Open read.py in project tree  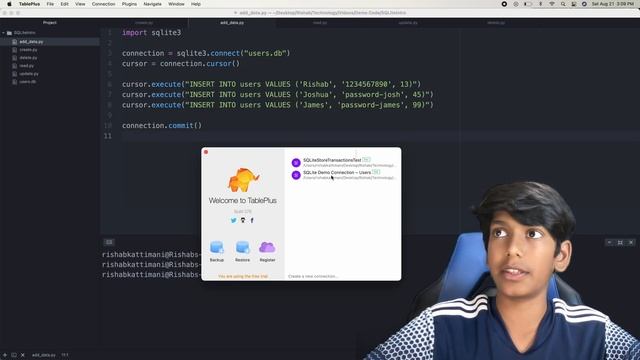point(27,66)
